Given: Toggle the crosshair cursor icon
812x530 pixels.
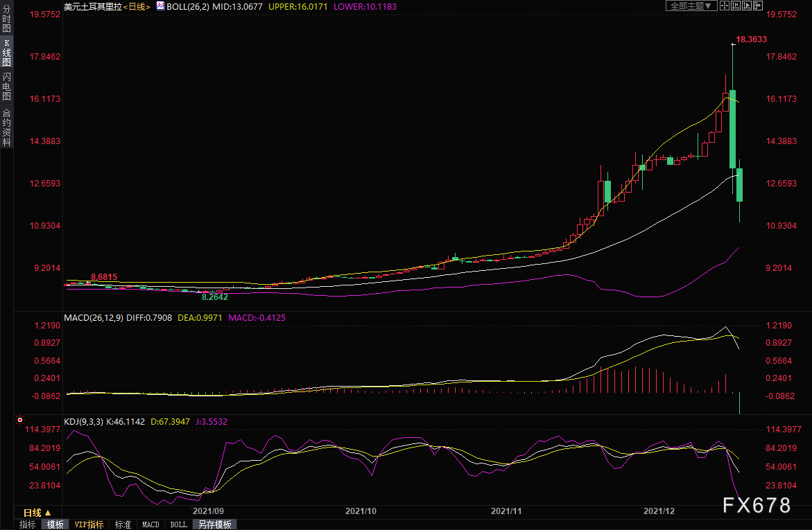Looking at the screenshot, I should click(724, 6).
